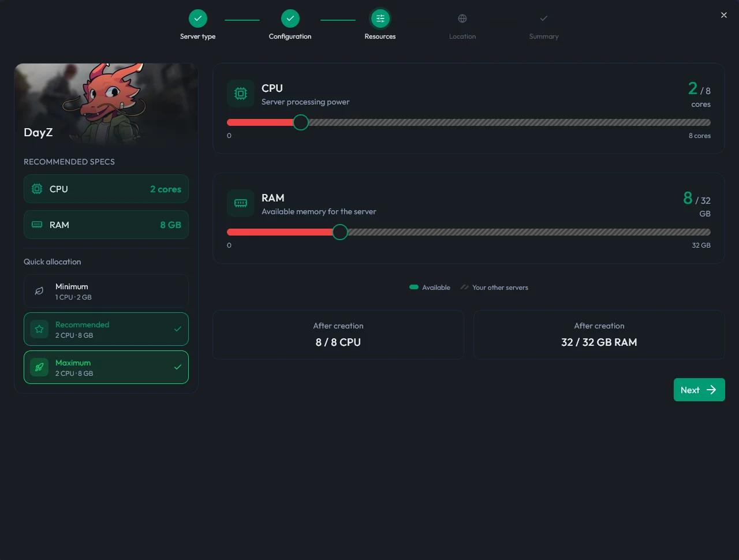This screenshot has width=739, height=560.
Task: Click the RAM slider striped track
Action: 529,232
